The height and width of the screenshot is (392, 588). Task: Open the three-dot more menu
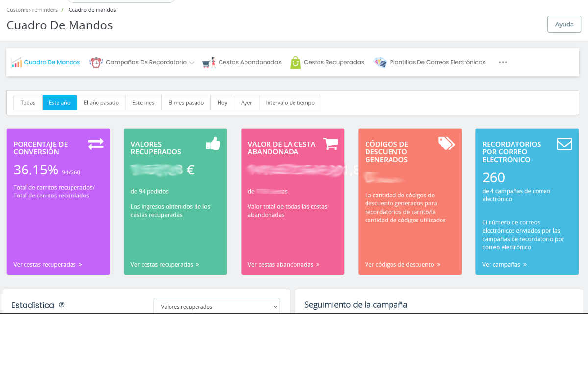(503, 63)
